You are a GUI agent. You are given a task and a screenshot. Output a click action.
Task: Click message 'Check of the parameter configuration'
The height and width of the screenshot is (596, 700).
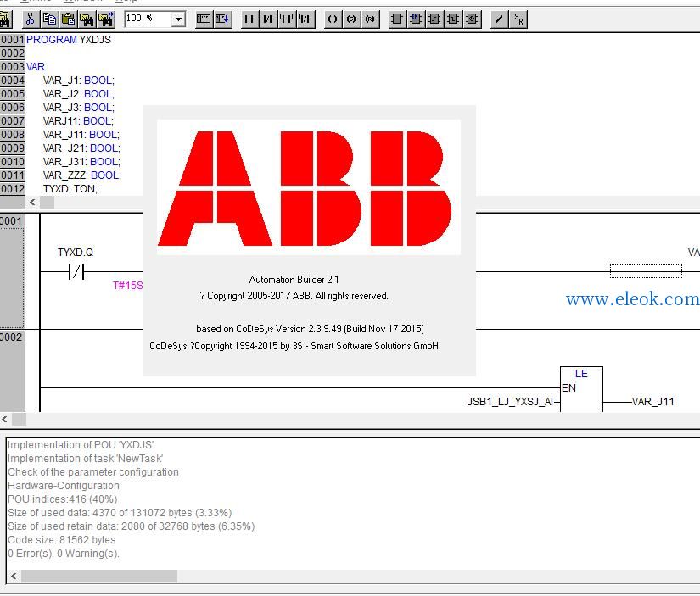click(92, 472)
